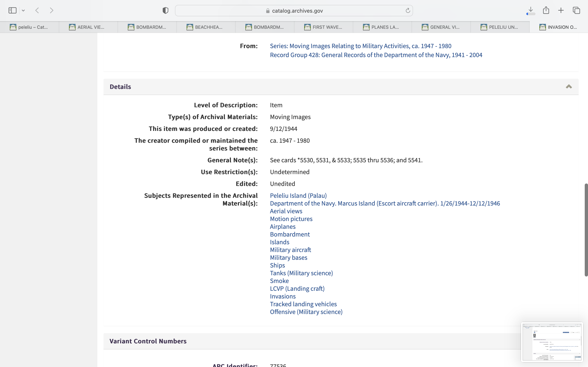Open the screenshot preview thumbnail
The width and height of the screenshot is (588, 367).
(551, 342)
